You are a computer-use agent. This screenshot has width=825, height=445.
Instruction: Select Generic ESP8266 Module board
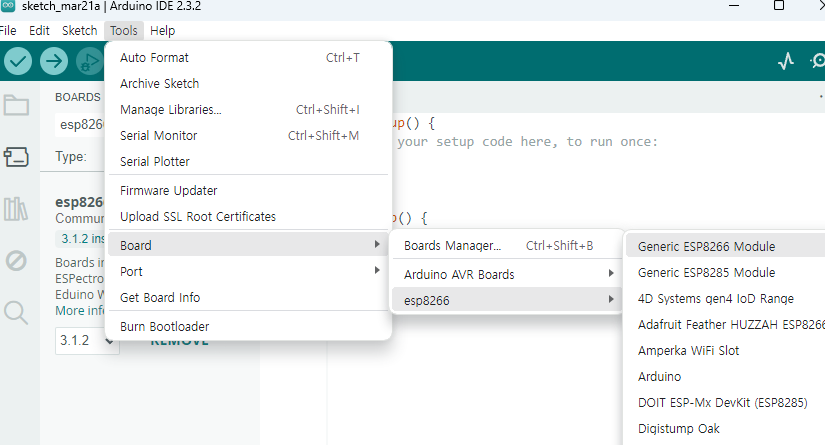726,247
